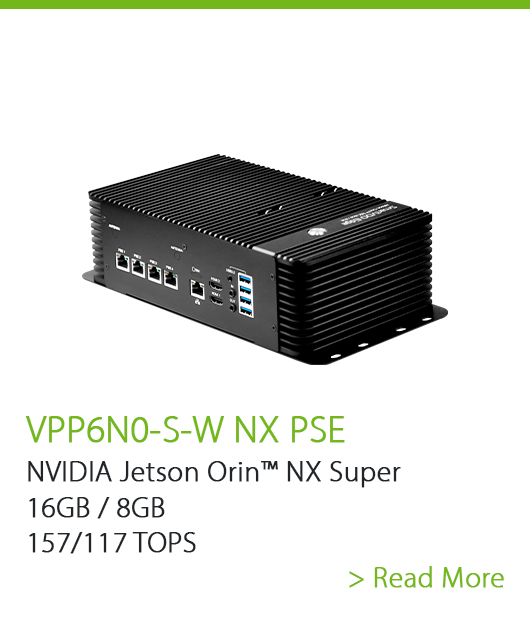
Task: Click the 157/117 TOPS performance text
Action: [x=111, y=542]
